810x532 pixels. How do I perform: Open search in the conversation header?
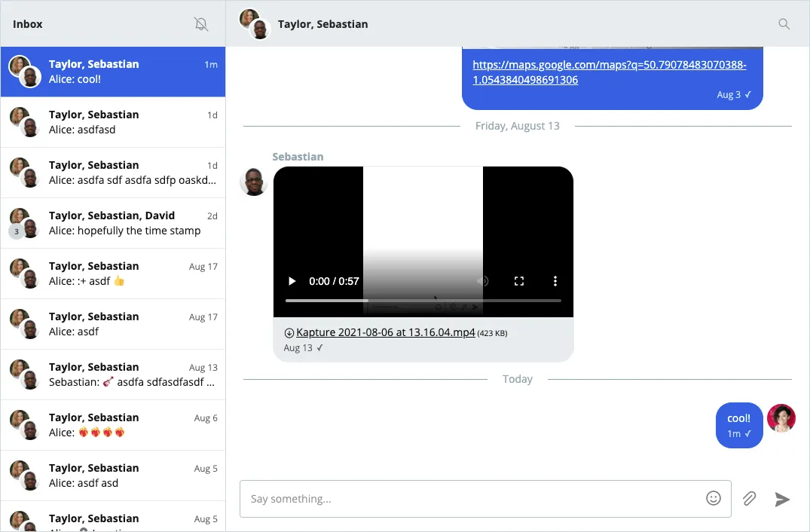click(784, 23)
